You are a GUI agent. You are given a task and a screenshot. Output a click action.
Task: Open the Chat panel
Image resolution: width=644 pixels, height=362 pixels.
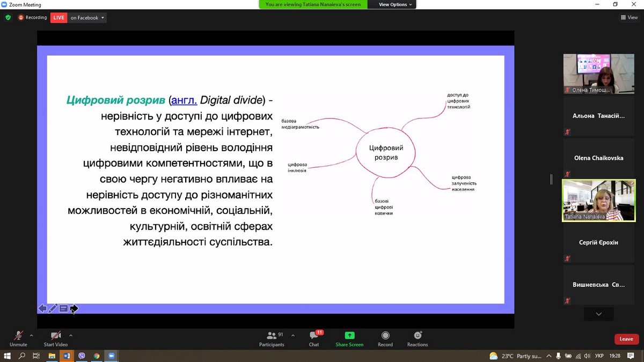click(x=314, y=338)
